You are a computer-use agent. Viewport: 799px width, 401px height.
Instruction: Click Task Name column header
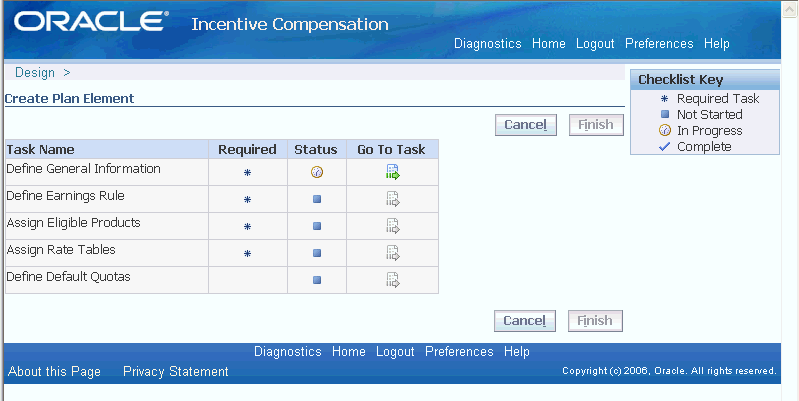(x=40, y=150)
